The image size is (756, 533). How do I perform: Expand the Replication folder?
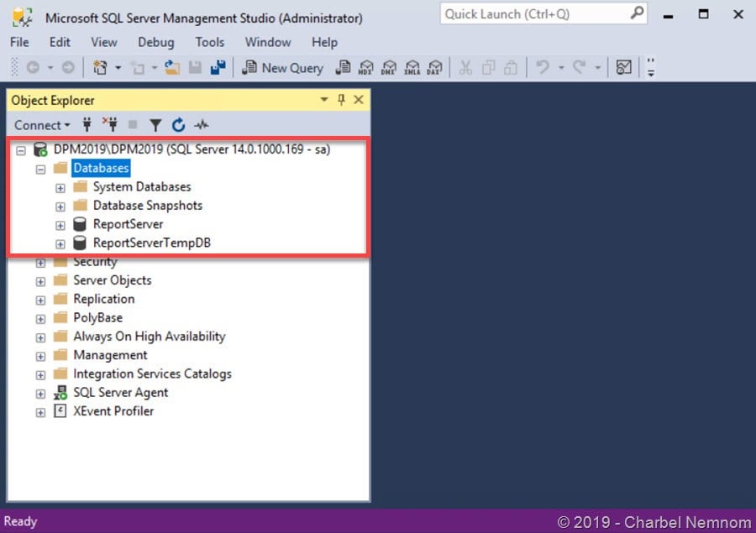point(40,300)
